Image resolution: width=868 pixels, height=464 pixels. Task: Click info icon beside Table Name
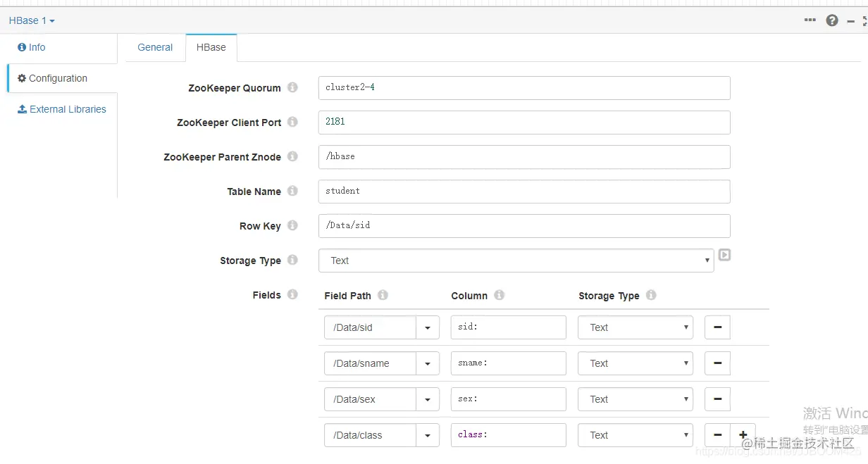click(x=292, y=191)
